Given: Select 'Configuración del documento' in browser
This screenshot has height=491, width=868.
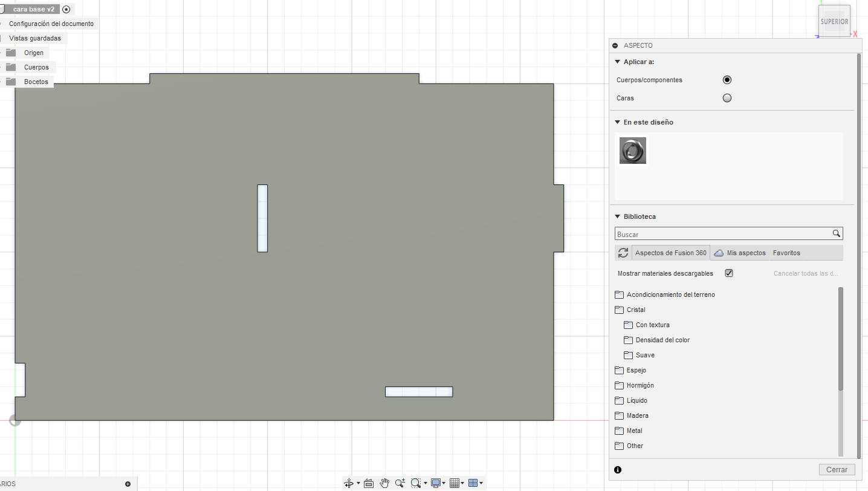Looking at the screenshot, I should [51, 24].
